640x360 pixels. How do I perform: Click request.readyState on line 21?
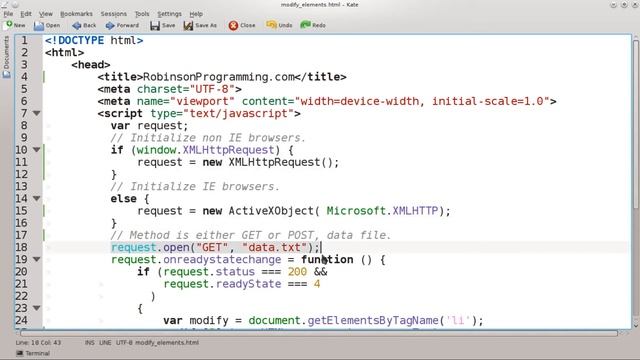click(x=222, y=284)
